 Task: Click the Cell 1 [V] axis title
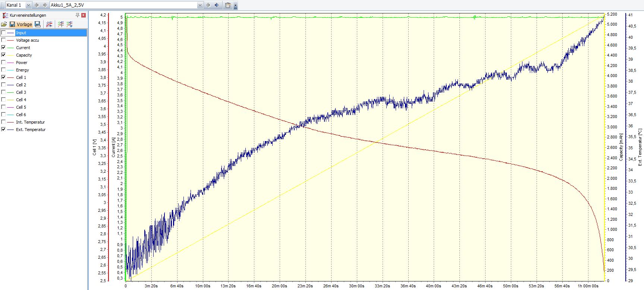94,147
